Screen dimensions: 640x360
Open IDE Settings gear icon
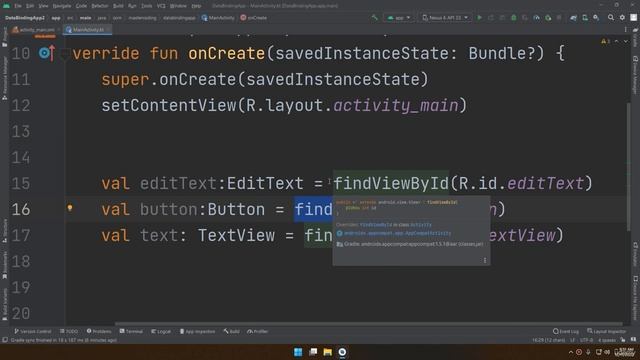[x=622, y=18]
